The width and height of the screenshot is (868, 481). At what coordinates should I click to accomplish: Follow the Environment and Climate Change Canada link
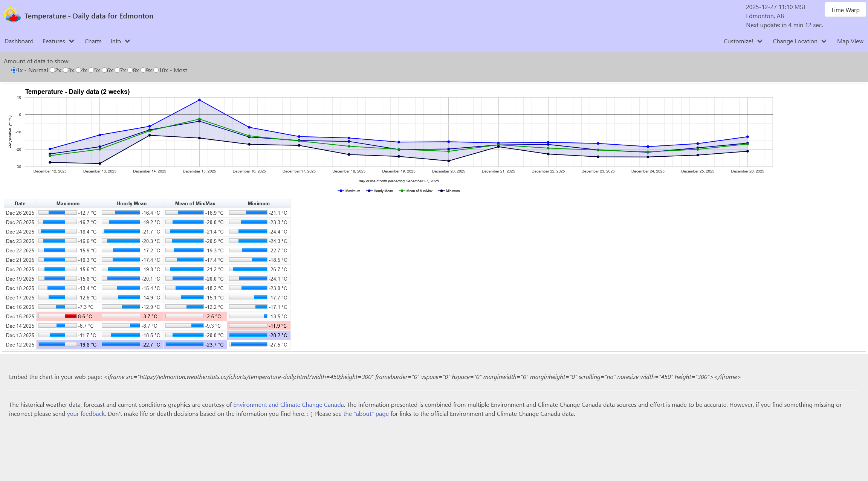[x=288, y=405]
